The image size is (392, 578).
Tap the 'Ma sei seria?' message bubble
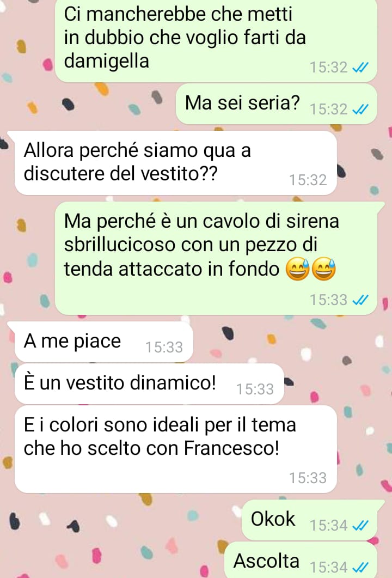pyautogui.click(x=277, y=104)
